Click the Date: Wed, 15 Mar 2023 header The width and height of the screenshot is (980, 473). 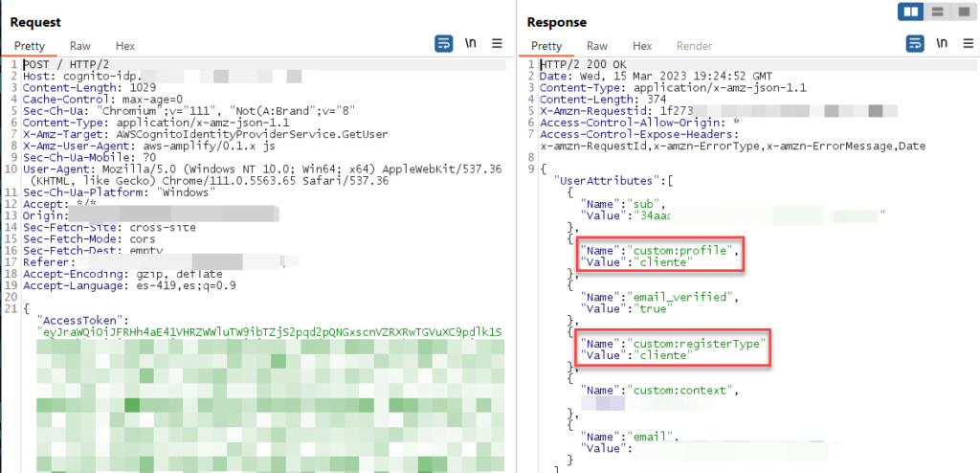(656, 77)
